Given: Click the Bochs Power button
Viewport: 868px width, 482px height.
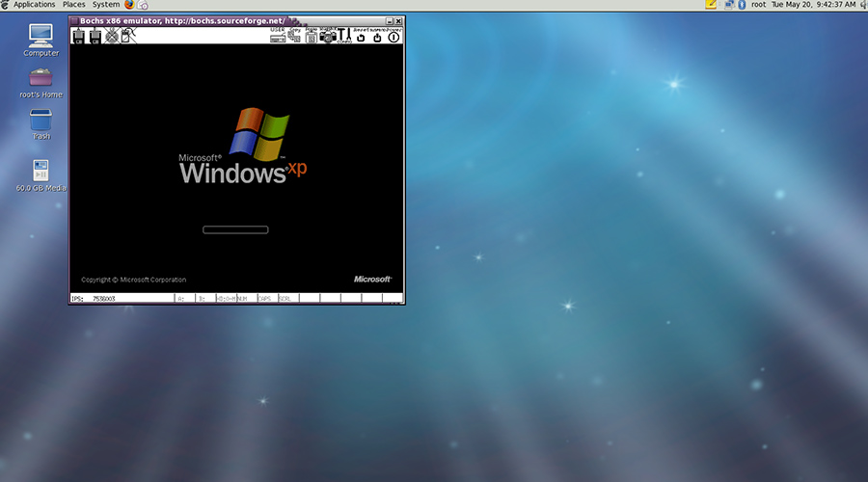Looking at the screenshot, I should [x=393, y=36].
